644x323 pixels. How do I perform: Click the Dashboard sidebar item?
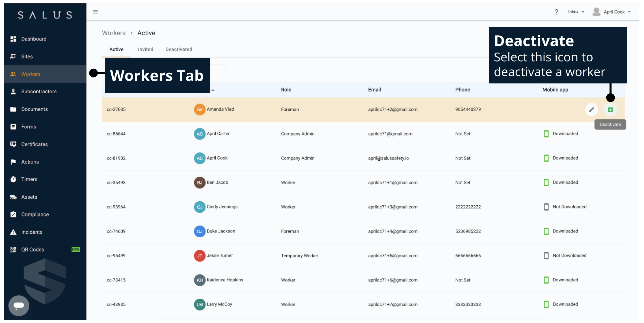[34, 39]
